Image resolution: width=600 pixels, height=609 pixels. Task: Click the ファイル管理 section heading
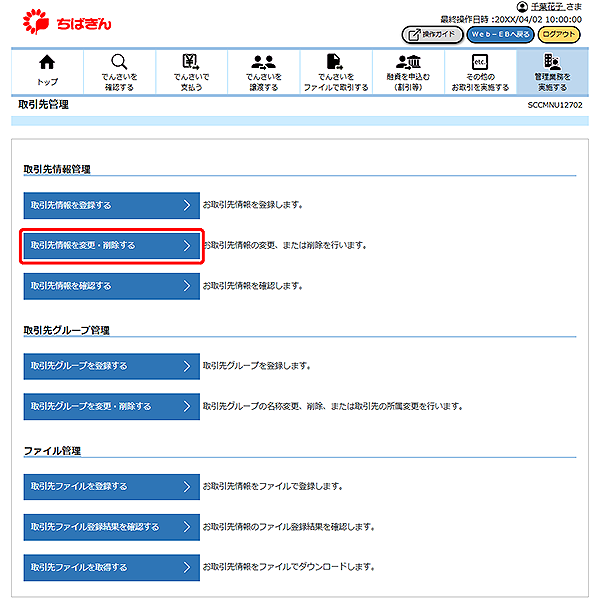52,451
